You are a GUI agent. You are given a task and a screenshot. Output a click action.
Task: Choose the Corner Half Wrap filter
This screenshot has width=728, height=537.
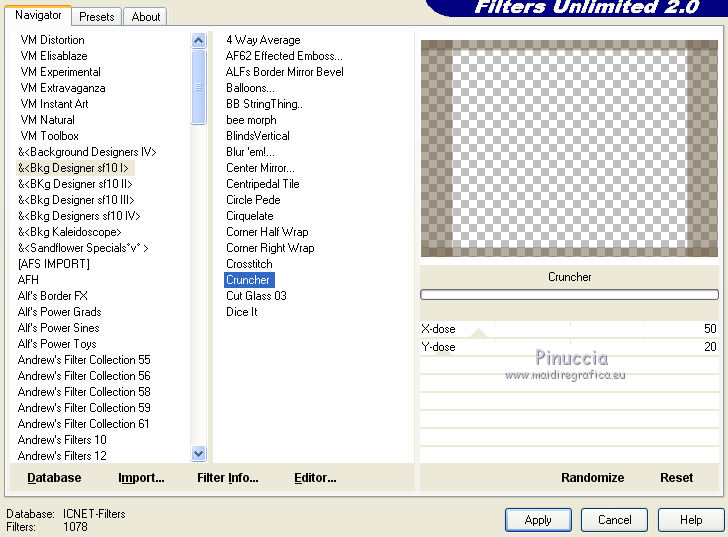point(267,232)
